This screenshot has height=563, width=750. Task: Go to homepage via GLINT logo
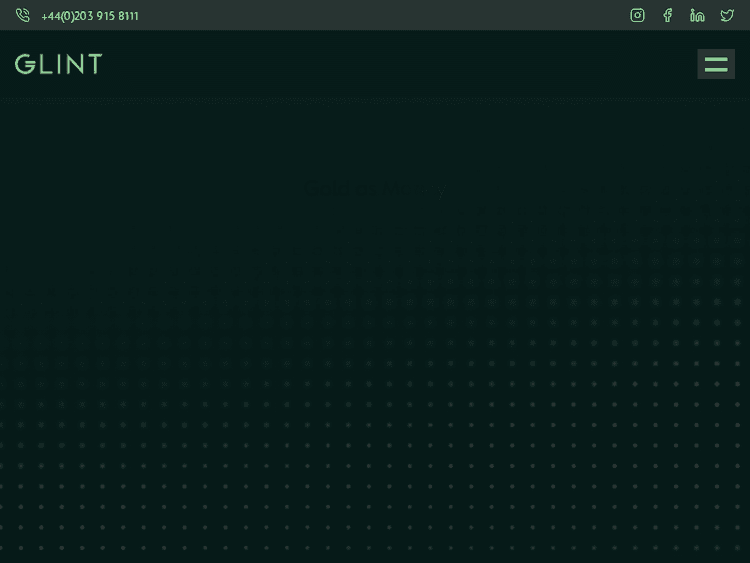point(59,64)
